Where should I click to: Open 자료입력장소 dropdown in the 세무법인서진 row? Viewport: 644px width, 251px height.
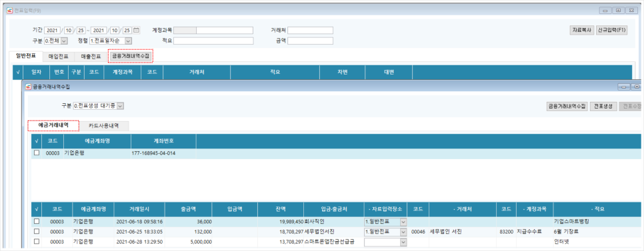403,232
